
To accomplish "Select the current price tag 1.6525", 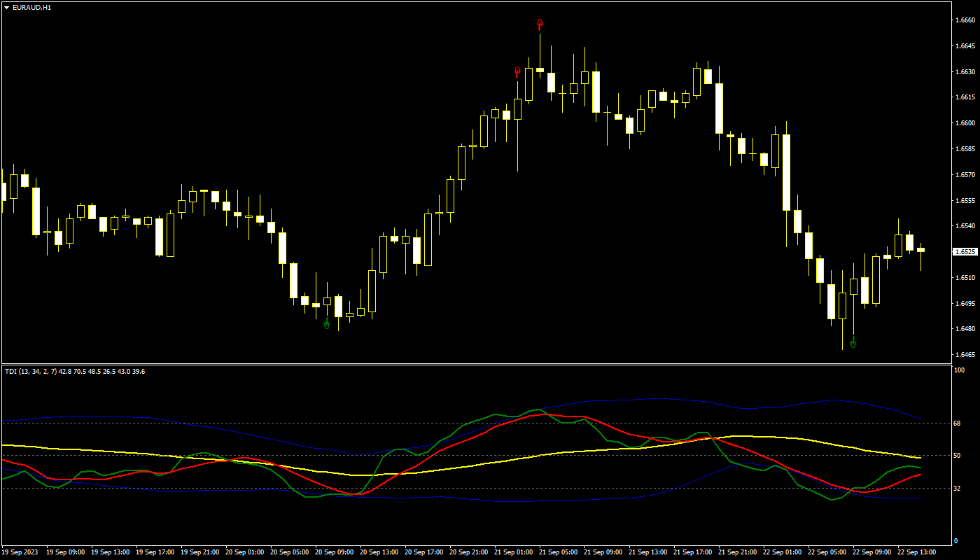I will [x=965, y=251].
